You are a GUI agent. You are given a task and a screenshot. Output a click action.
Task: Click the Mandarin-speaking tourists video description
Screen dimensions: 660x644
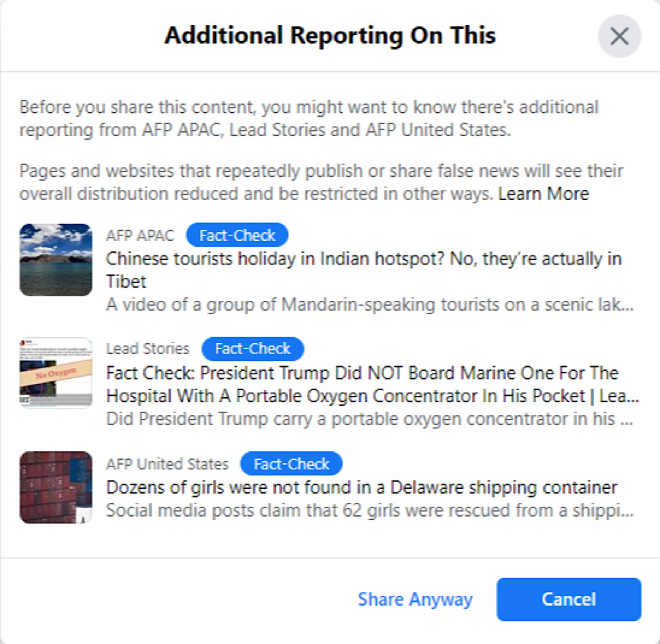click(x=370, y=304)
